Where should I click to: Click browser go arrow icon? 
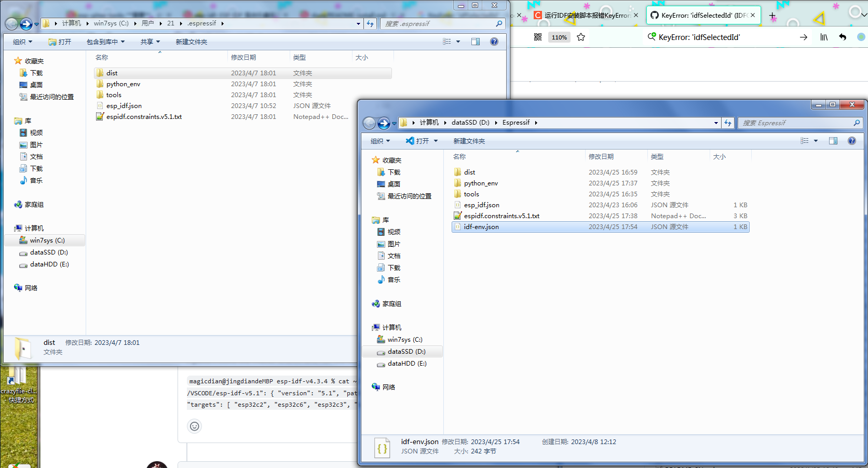pyautogui.click(x=804, y=37)
